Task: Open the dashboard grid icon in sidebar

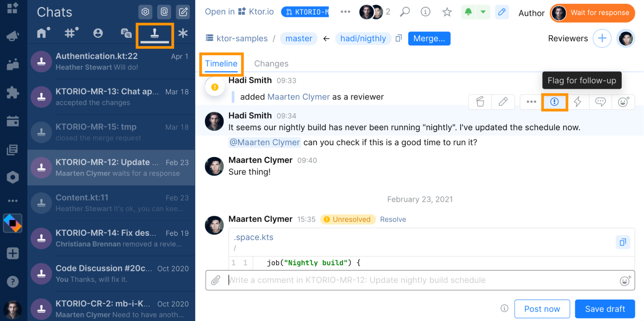Action: (x=13, y=8)
